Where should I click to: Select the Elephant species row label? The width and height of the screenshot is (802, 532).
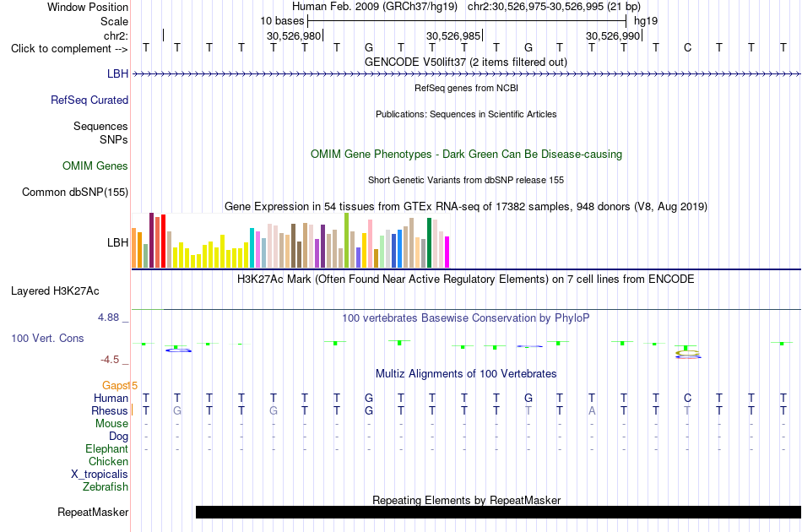pos(107,448)
